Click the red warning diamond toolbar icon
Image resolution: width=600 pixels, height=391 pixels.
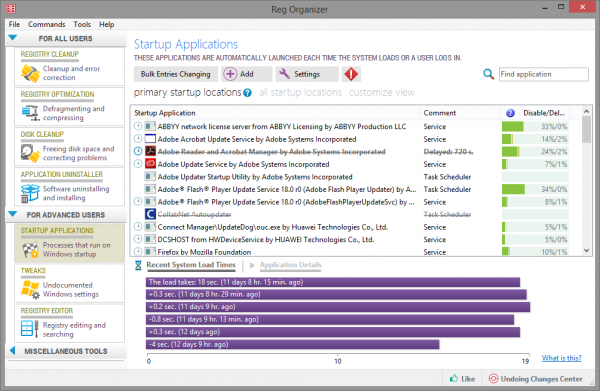pos(351,74)
